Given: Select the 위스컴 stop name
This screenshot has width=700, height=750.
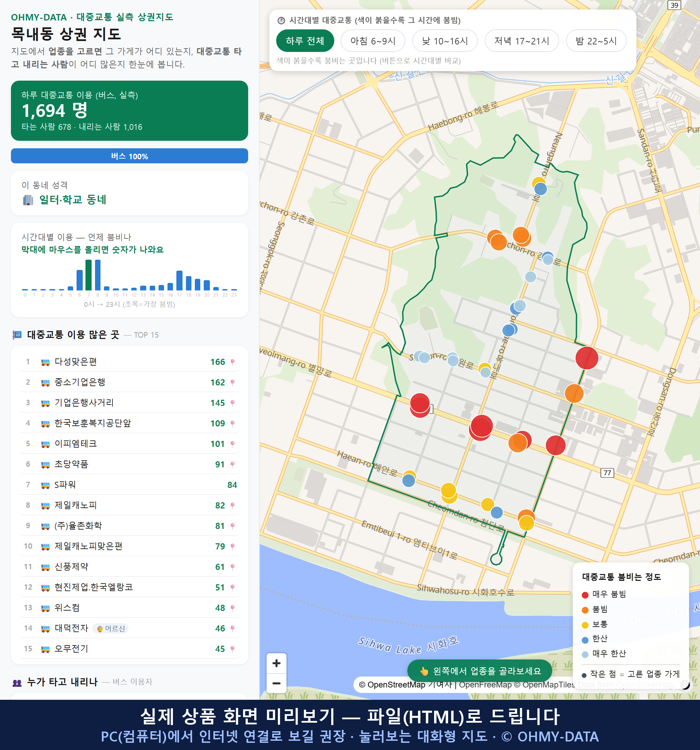Looking at the screenshot, I should pyautogui.click(x=67, y=608).
